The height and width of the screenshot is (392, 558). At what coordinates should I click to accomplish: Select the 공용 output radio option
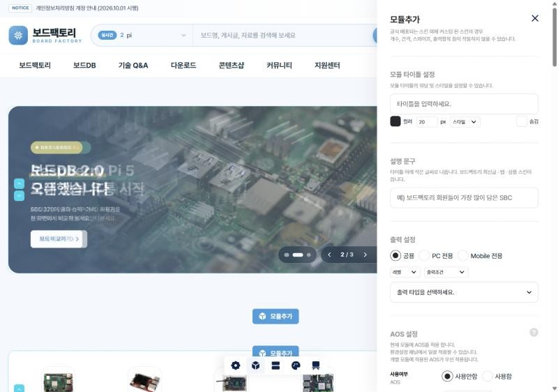click(x=395, y=255)
